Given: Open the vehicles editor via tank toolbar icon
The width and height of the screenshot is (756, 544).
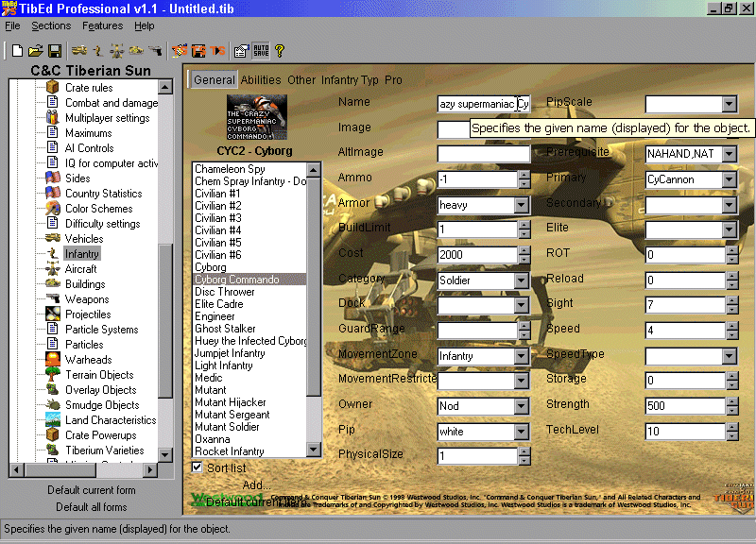Looking at the screenshot, I should 79,51.
